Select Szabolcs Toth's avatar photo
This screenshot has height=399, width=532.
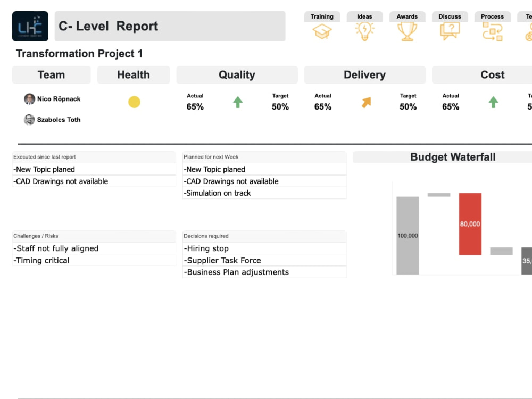(x=29, y=120)
